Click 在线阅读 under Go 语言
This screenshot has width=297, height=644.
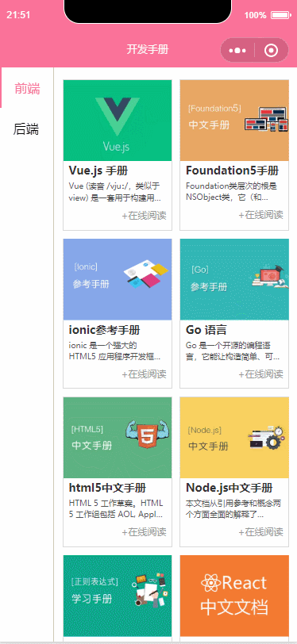click(260, 374)
